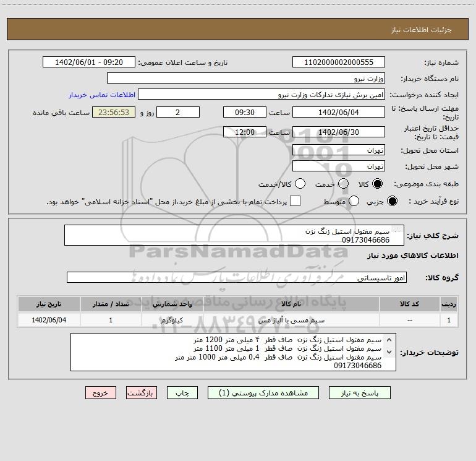The width and height of the screenshot is (476, 461).
Task: Click the مشاهده مدارک پیوستی (1) button
Action: point(263,393)
